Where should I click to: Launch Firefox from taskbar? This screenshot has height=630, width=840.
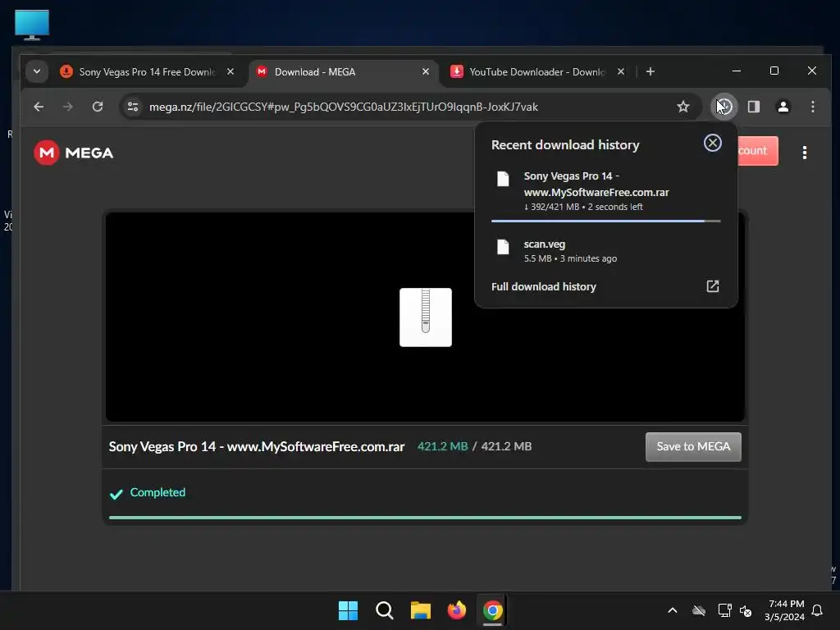tap(456, 610)
